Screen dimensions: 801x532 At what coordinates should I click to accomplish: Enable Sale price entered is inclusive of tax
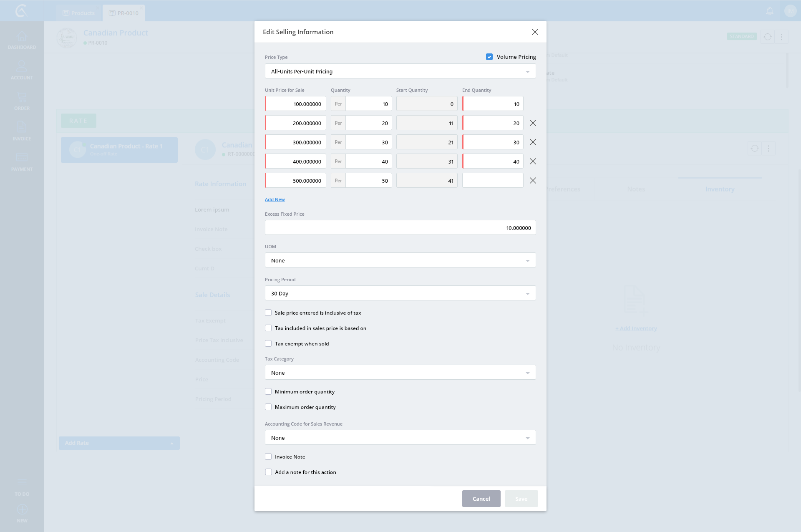click(268, 313)
